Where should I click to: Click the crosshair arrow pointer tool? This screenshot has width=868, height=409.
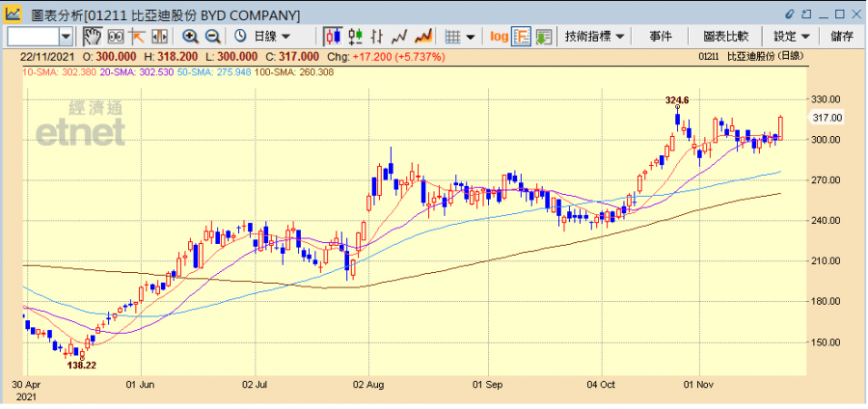137,36
